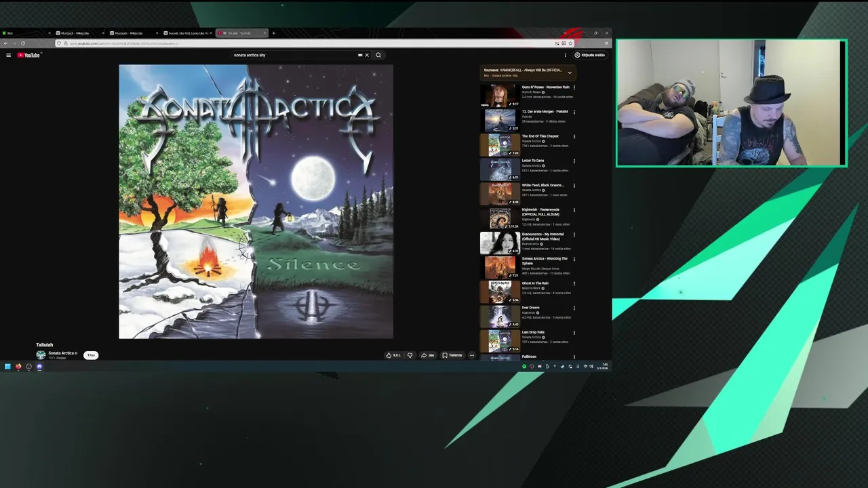Image resolution: width=868 pixels, height=488 pixels.
Task: Open the on-screen keyboard icon in search box
Action: [360, 55]
